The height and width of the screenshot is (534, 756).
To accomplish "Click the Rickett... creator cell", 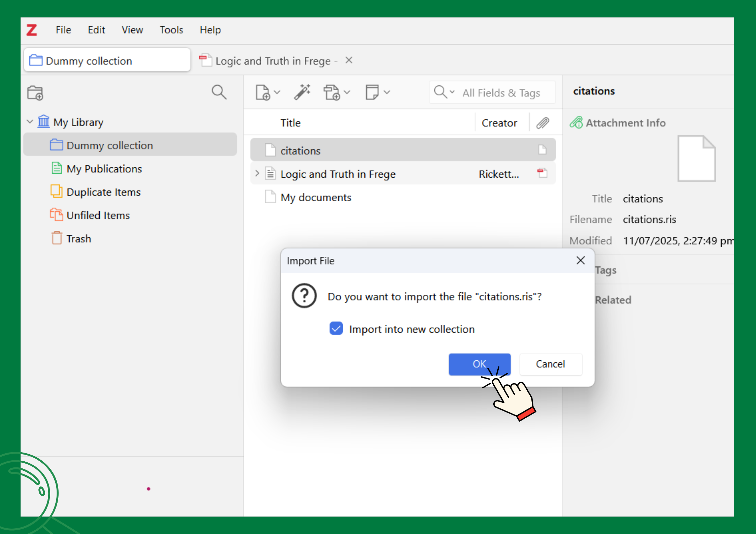I will click(x=499, y=174).
